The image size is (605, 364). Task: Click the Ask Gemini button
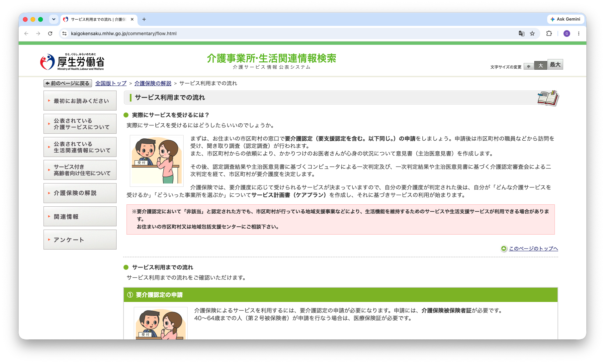click(x=565, y=19)
